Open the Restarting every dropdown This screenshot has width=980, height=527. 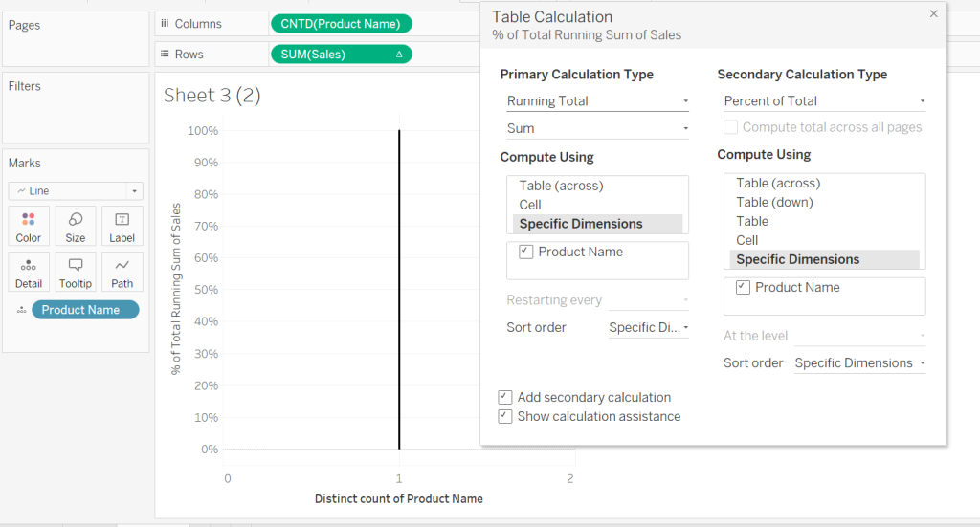pyautogui.click(x=649, y=300)
